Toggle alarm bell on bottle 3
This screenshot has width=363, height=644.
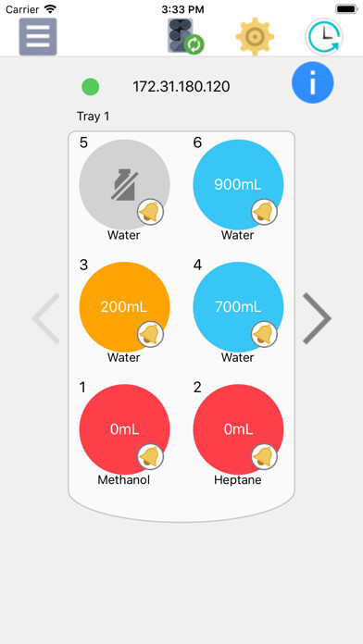point(150,334)
